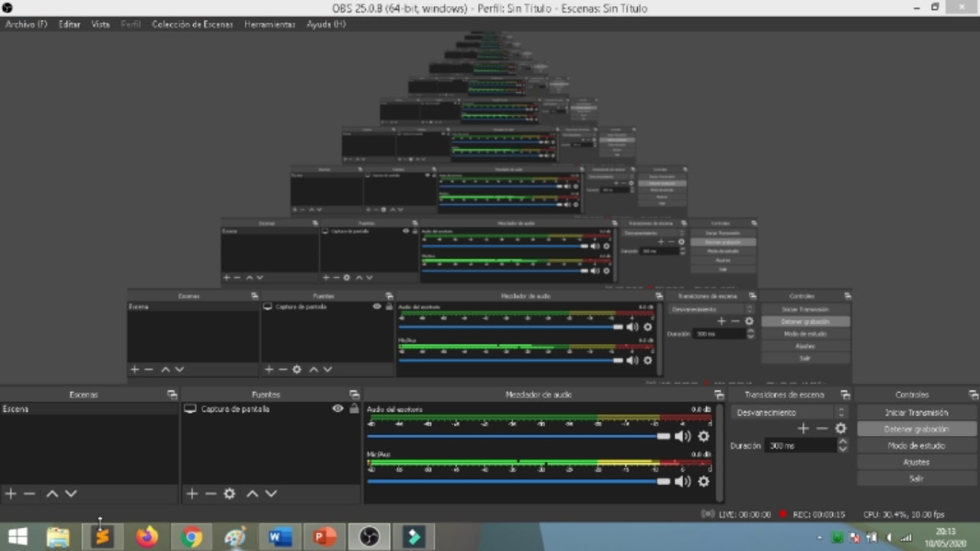The height and width of the screenshot is (551, 980).
Task: Undock the Mezclador de audio panel
Action: [x=719, y=395]
